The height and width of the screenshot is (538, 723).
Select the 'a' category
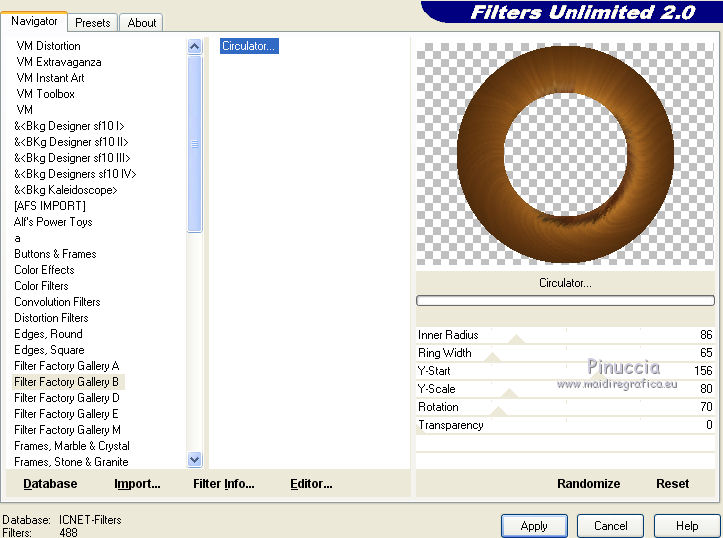pos(17,238)
